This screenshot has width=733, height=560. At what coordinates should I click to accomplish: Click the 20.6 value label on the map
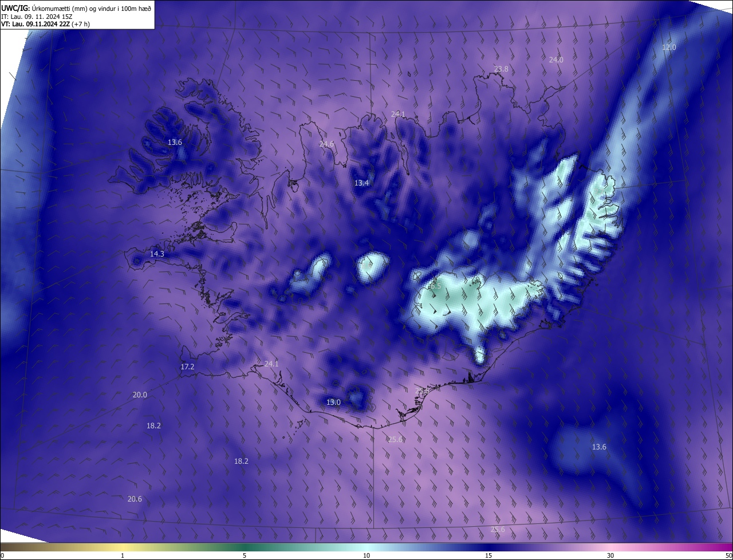(135, 499)
